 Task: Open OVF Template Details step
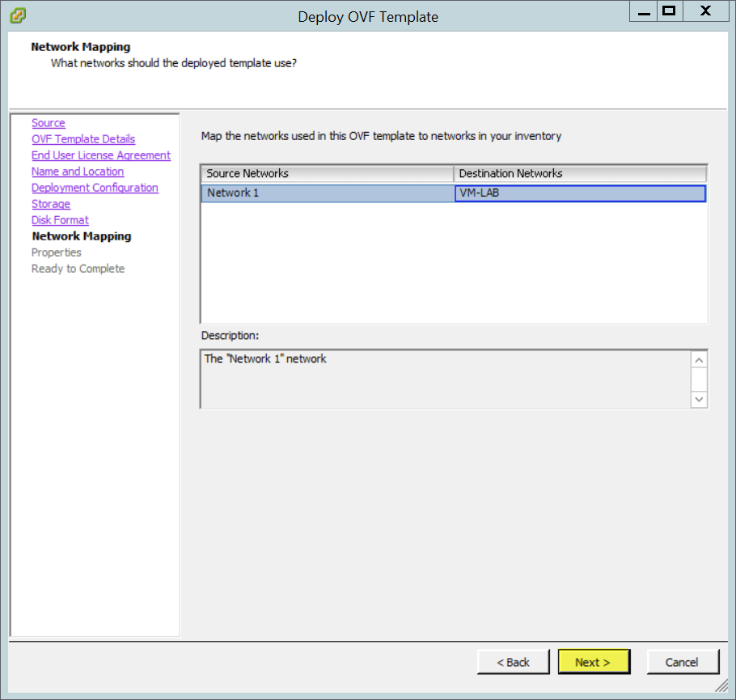pyautogui.click(x=83, y=139)
